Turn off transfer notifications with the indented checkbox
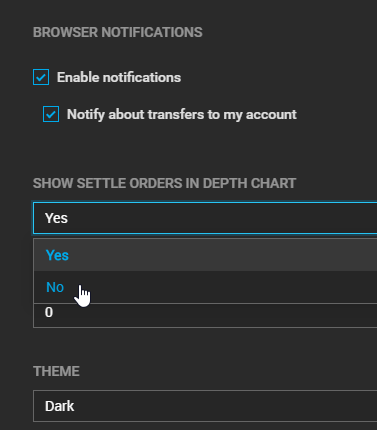 pos(51,114)
